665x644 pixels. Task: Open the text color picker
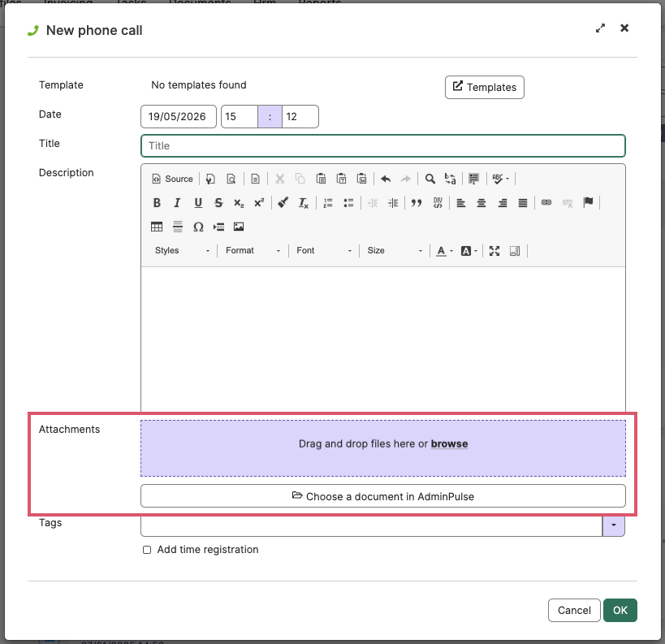[x=444, y=251]
